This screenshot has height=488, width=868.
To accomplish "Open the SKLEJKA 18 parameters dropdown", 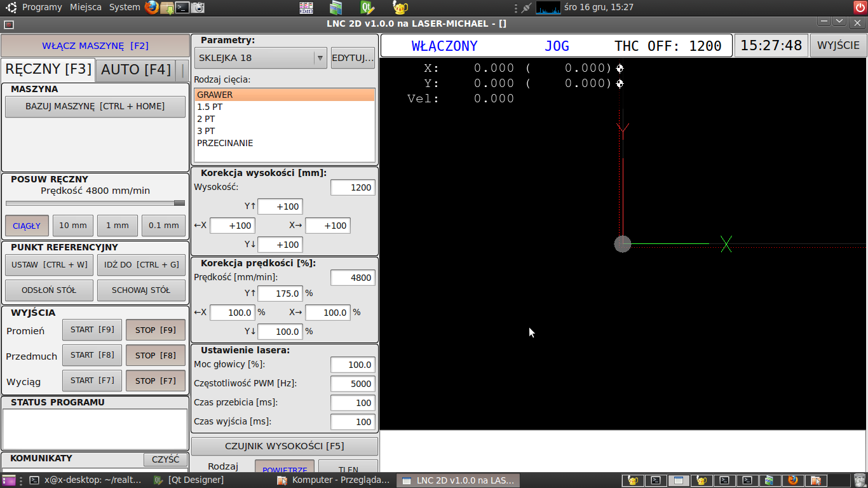I will [x=260, y=58].
